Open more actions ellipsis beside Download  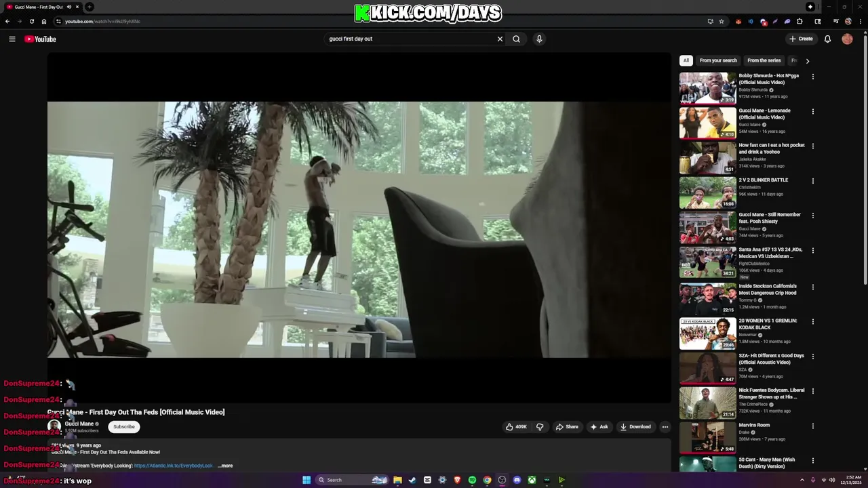(665, 427)
